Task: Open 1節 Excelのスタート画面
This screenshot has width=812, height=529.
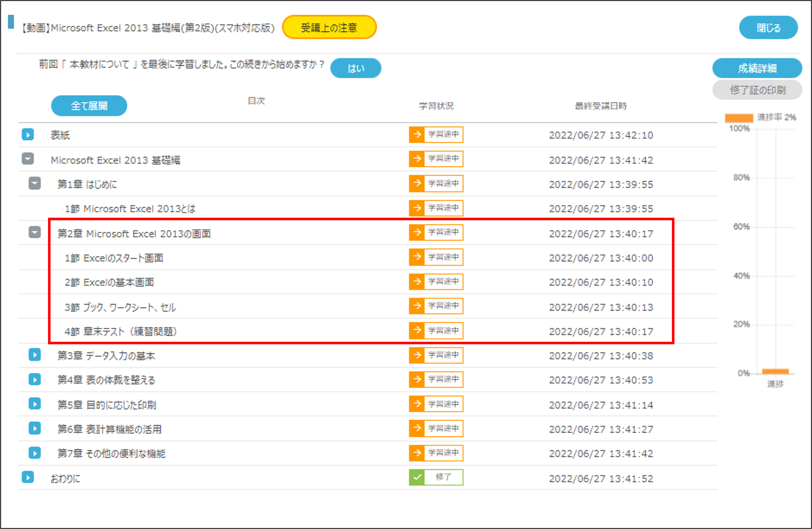Action: tap(114, 258)
